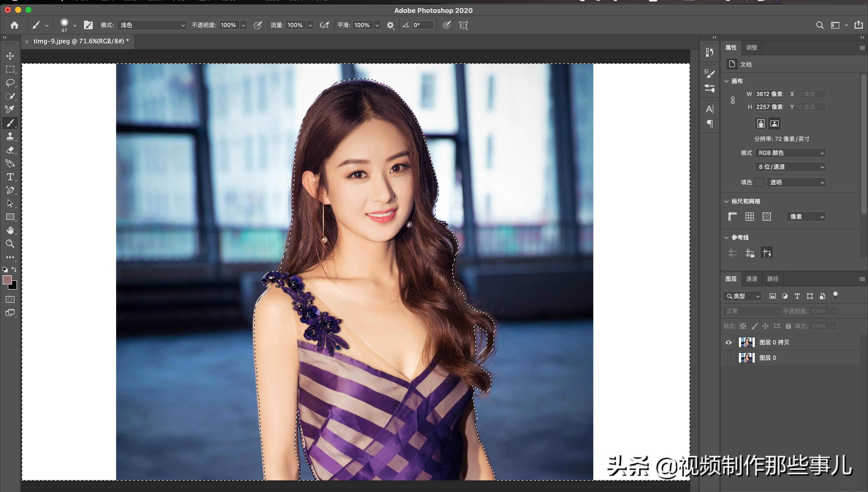
Task: Collapse the 标尺和网格 section
Action: click(x=726, y=201)
